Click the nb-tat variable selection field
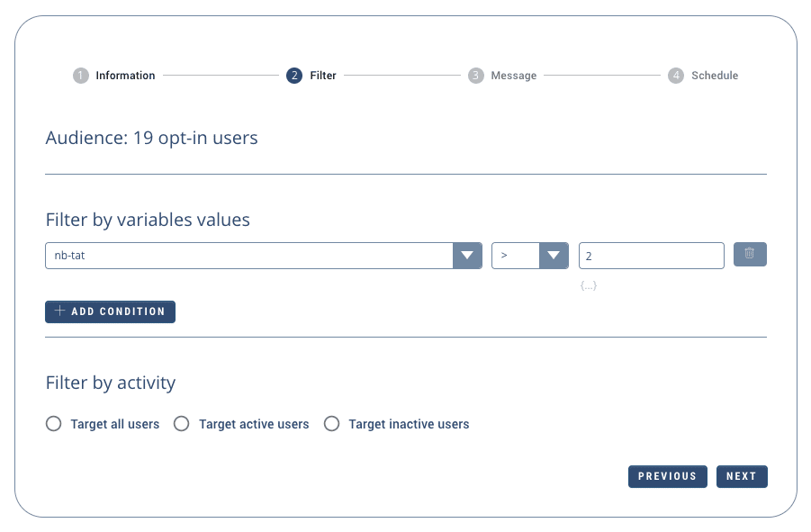Viewport: 811px width, 532px height. pyautogui.click(x=248, y=256)
